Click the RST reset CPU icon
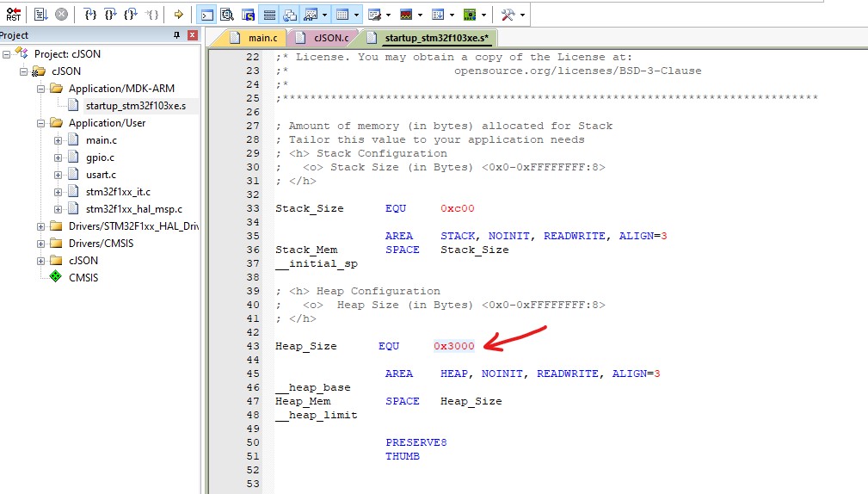Viewport: 868px width, 494px height. pyautogui.click(x=13, y=15)
